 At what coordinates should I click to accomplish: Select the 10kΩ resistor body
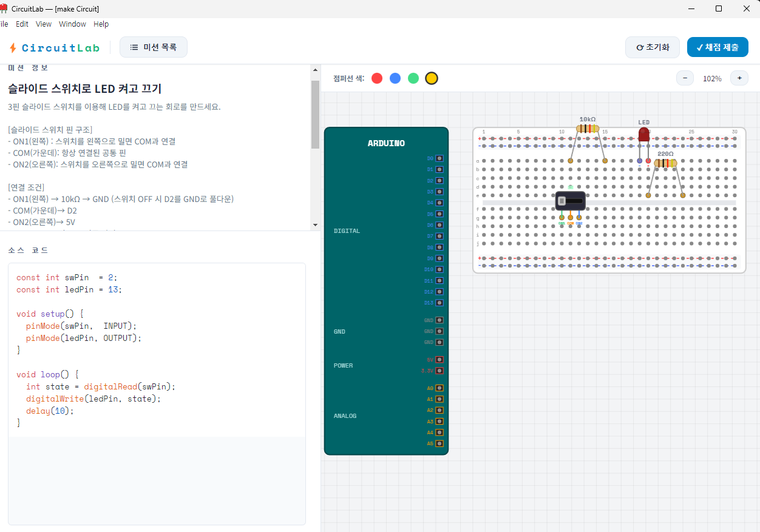[588, 129]
